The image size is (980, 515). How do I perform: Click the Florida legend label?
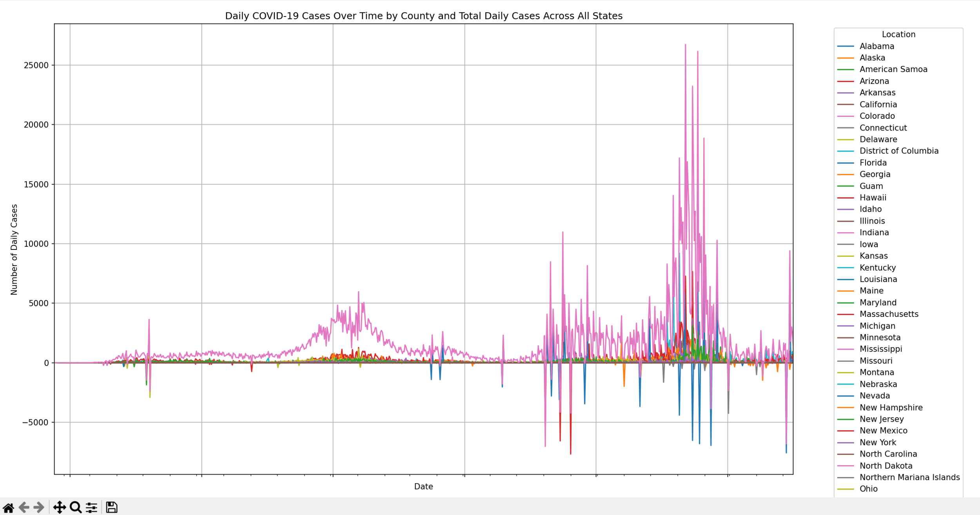[x=873, y=163]
